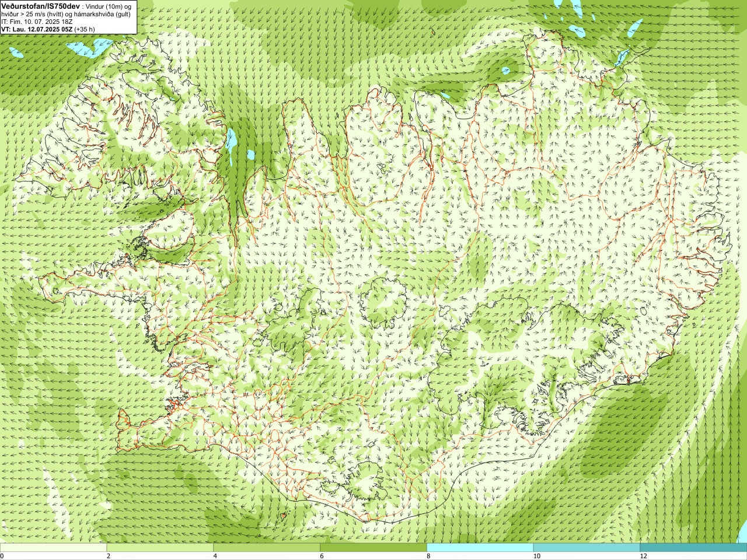Select the light green 2–4 color bar segment
The width and height of the screenshot is (747, 560).
coord(160,548)
